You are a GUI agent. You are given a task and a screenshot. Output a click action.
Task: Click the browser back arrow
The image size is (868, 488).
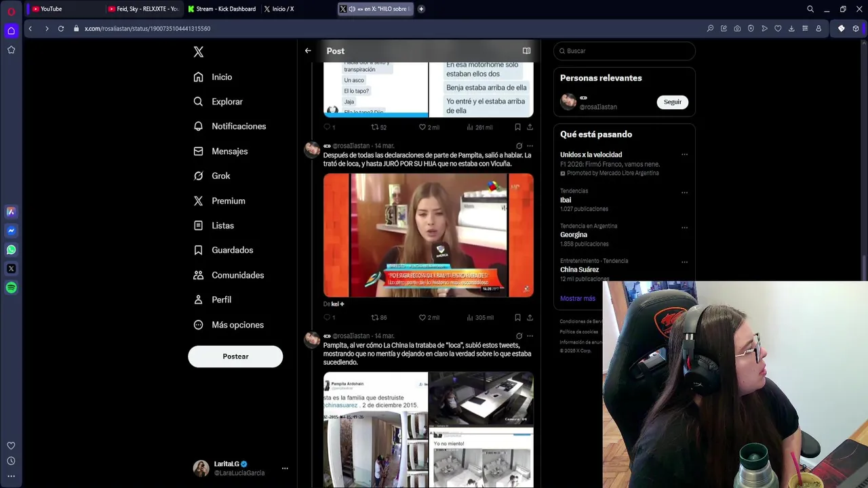(31, 28)
